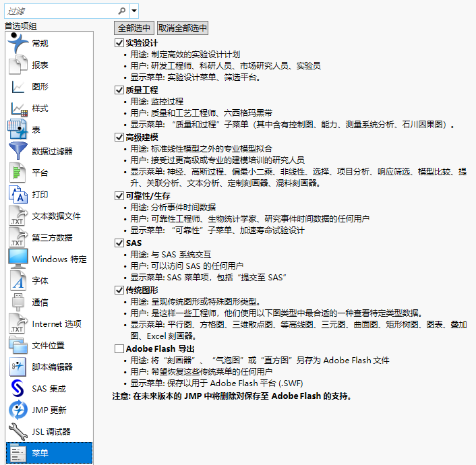Open the filter options dropdown arrow
This screenshot has width=476, height=465.
tap(134, 11)
